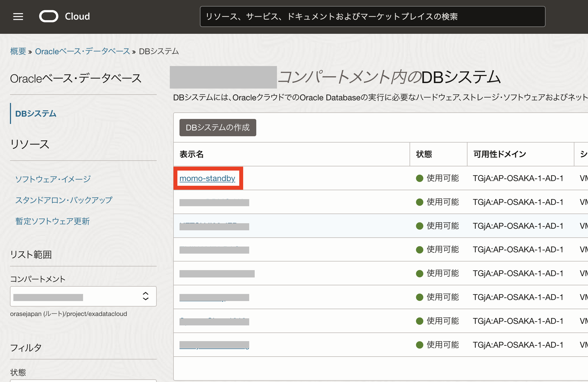Open the momo-standby DB system link
Screen dimensions: 588x382
point(207,178)
